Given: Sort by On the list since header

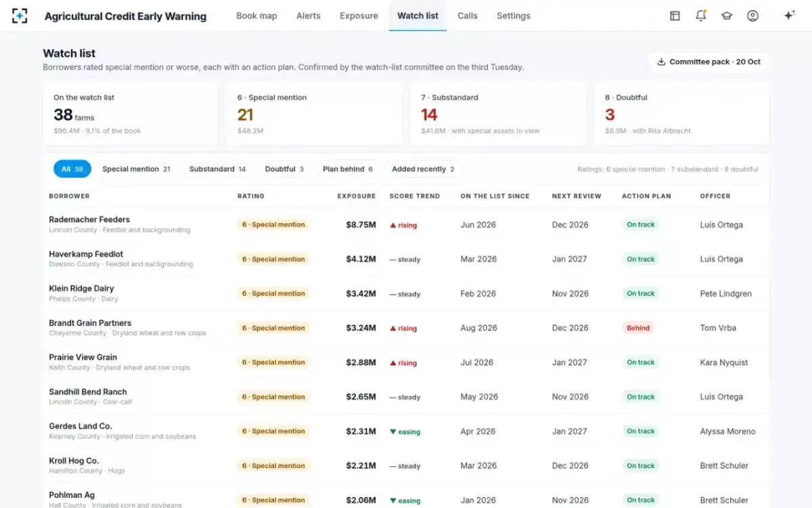Looking at the screenshot, I should tap(495, 196).
